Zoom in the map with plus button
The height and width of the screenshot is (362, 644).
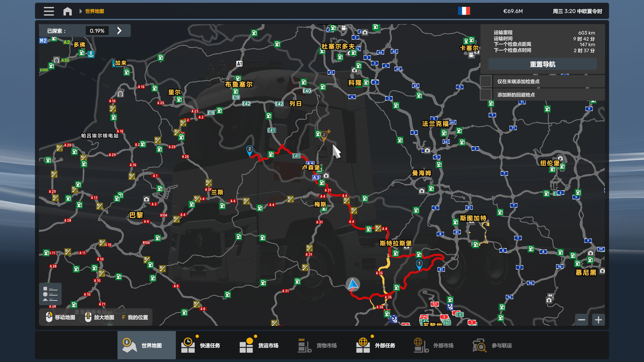pos(598,320)
